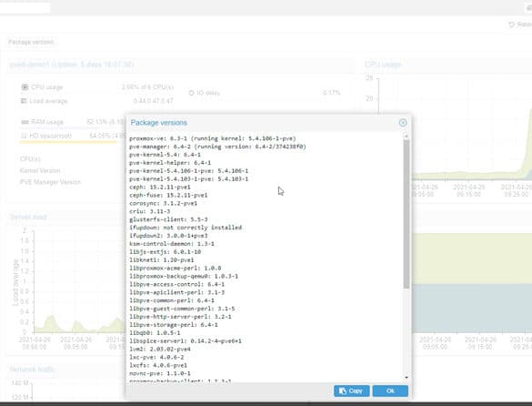Click the copy icon inside Copy button

pos(343,391)
